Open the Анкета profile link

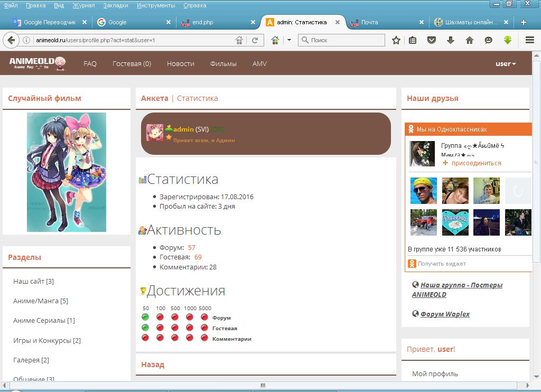[x=155, y=98]
